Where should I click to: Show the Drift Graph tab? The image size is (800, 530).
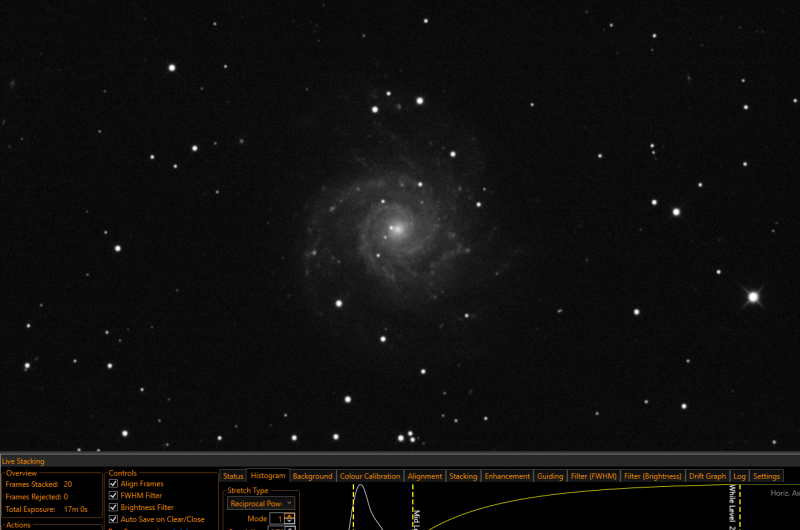707,476
